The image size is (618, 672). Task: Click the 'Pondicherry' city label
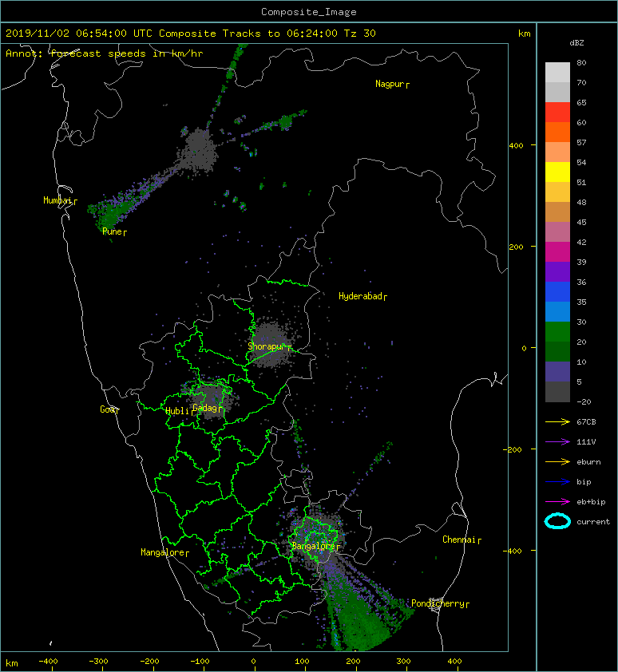pos(440,603)
